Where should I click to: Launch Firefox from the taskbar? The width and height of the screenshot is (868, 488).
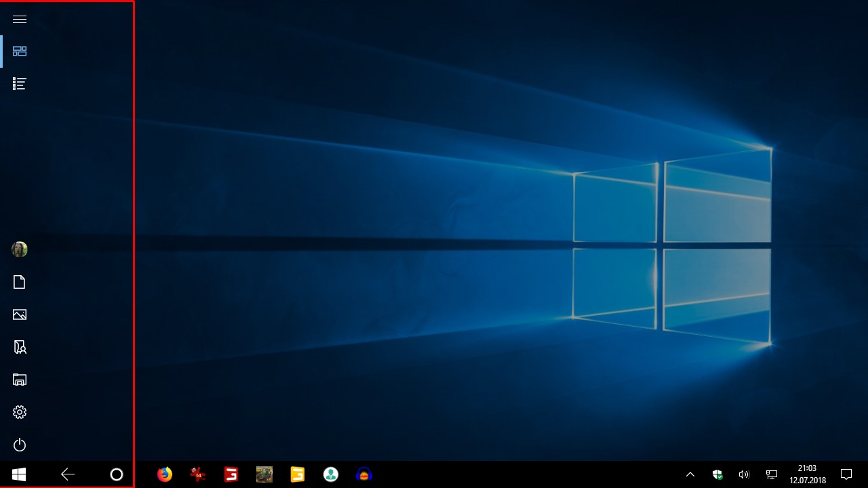[x=164, y=474]
